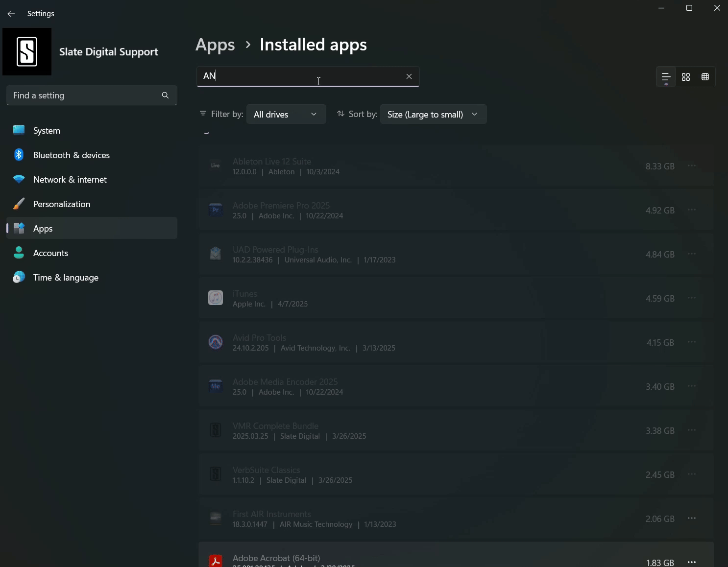
Task: Open the Sort by Size dropdown
Action: pos(433,114)
